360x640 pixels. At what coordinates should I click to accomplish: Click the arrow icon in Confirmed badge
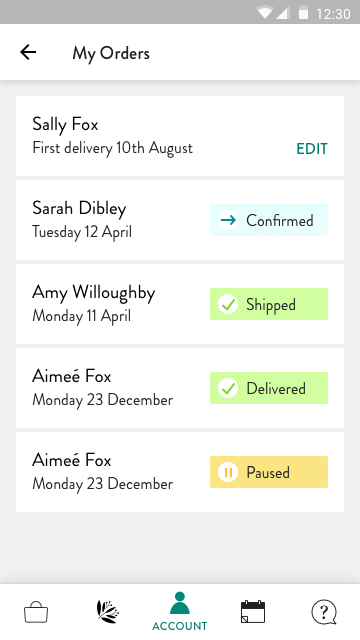point(228,220)
